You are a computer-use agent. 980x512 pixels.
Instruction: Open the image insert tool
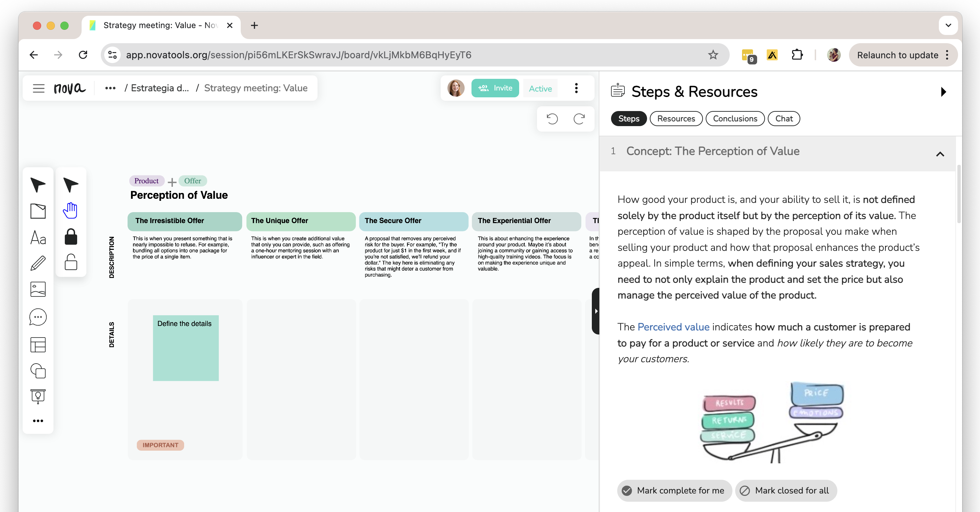(x=38, y=289)
